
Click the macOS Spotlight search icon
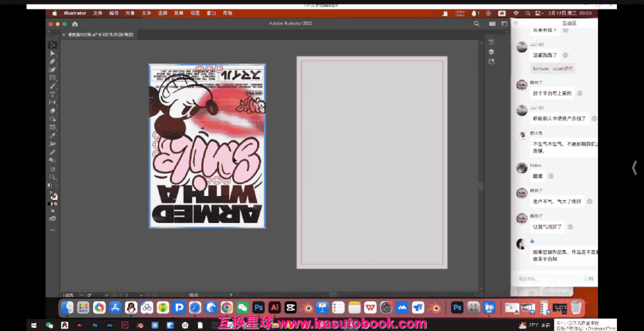click(x=528, y=13)
